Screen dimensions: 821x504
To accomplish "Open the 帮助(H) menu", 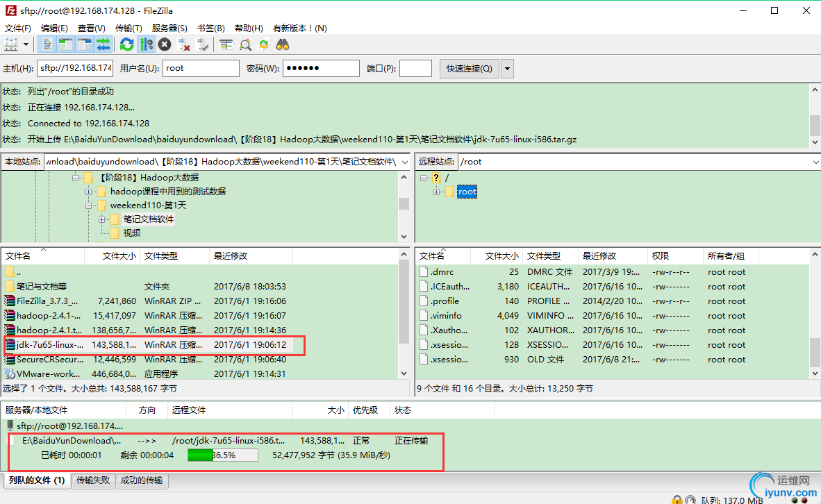I will coord(249,28).
